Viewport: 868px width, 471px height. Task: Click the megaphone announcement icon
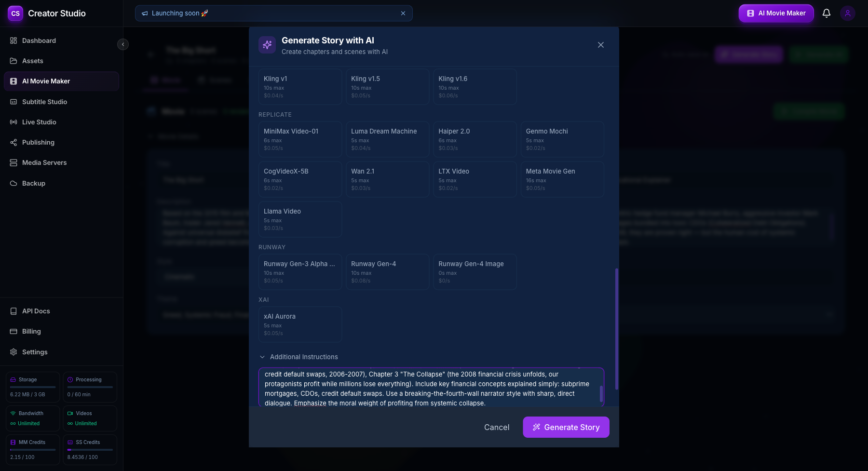click(x=145, y=13)
